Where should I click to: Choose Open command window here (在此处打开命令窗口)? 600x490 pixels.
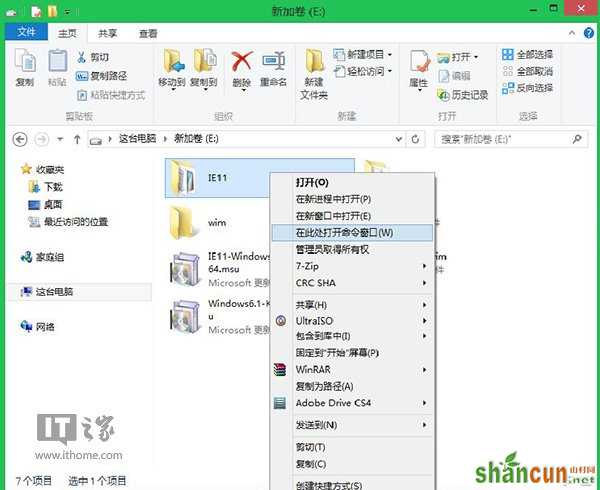click(x=352, y=233)
